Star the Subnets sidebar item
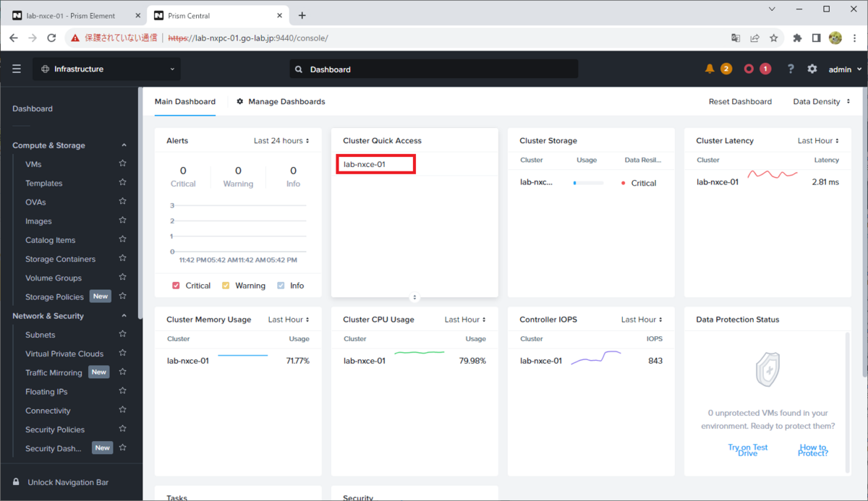The width and height of the screenshot is (868, 501). click(x=123, y=335)
